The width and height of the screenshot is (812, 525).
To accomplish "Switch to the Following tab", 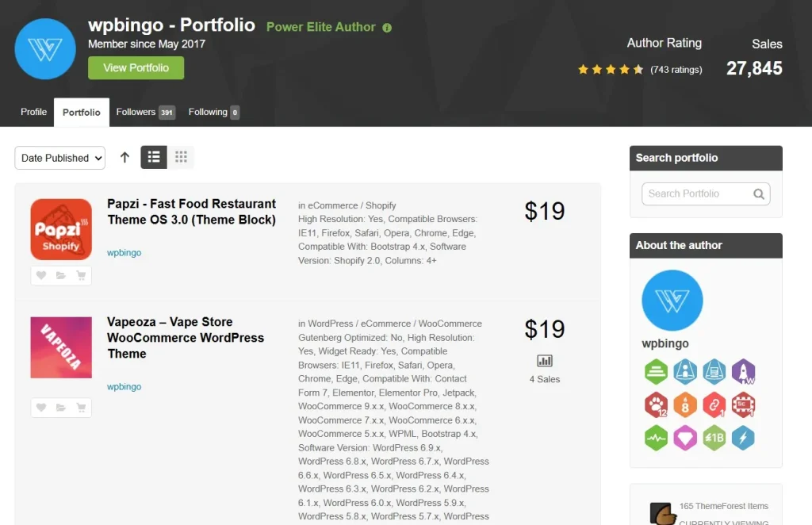I will pyautogui.click(x=213, y=112).
